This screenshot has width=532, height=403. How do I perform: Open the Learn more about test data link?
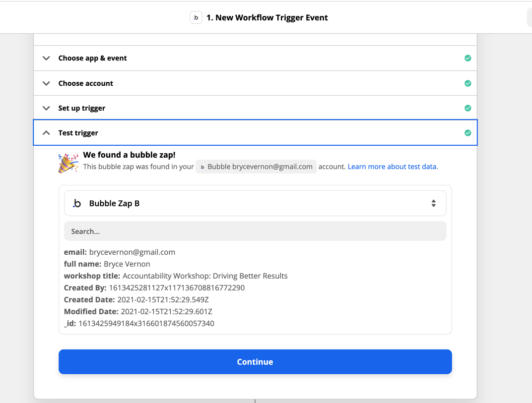392,167
